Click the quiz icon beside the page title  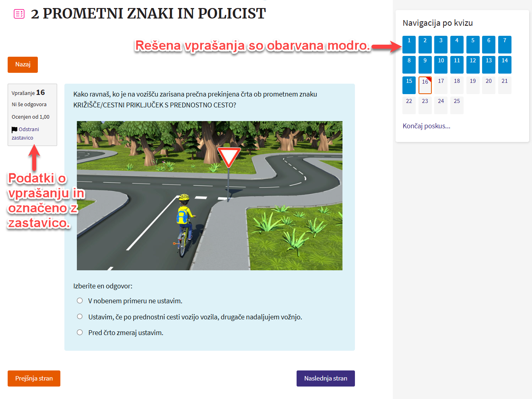pyautogui.click(x=19, y=14)
